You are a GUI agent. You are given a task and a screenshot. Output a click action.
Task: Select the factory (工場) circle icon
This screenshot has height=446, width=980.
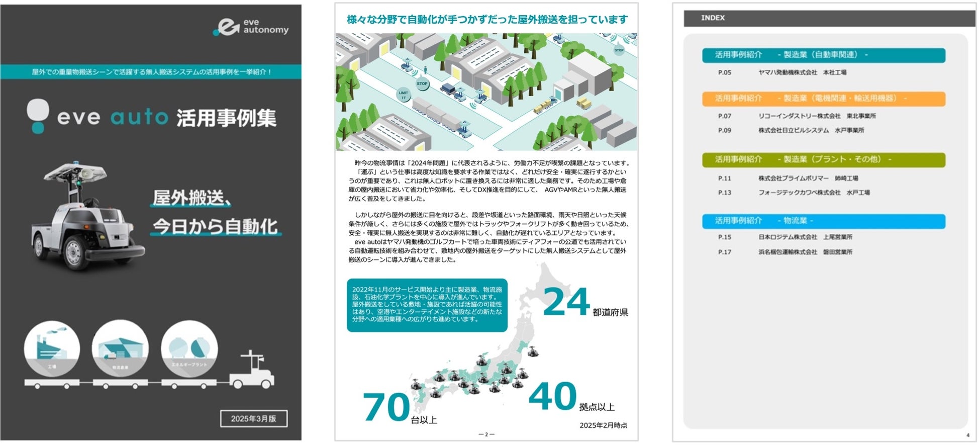coord(52,348)
